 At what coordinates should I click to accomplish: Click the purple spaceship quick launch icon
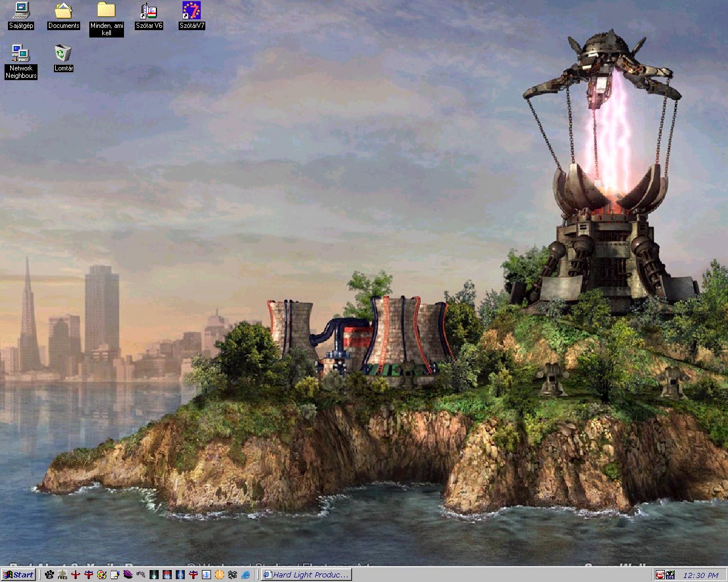[x=128, y=575]
